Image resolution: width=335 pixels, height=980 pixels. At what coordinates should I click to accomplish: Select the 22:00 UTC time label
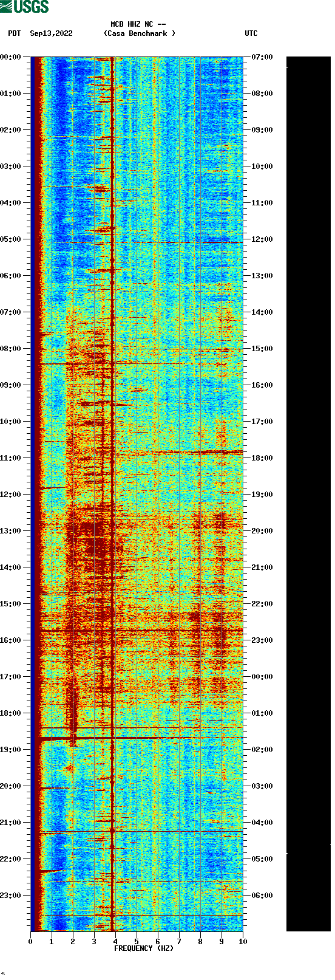(x=262, y=604)
